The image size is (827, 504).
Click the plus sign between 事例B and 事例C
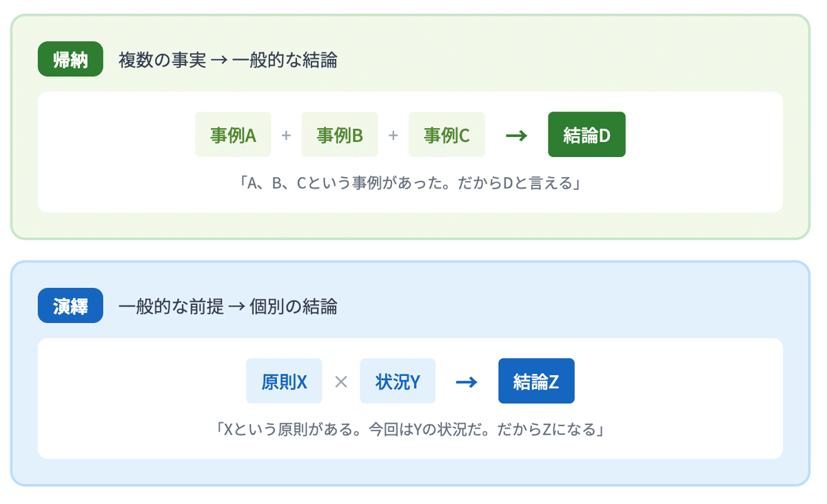(394, 135)
